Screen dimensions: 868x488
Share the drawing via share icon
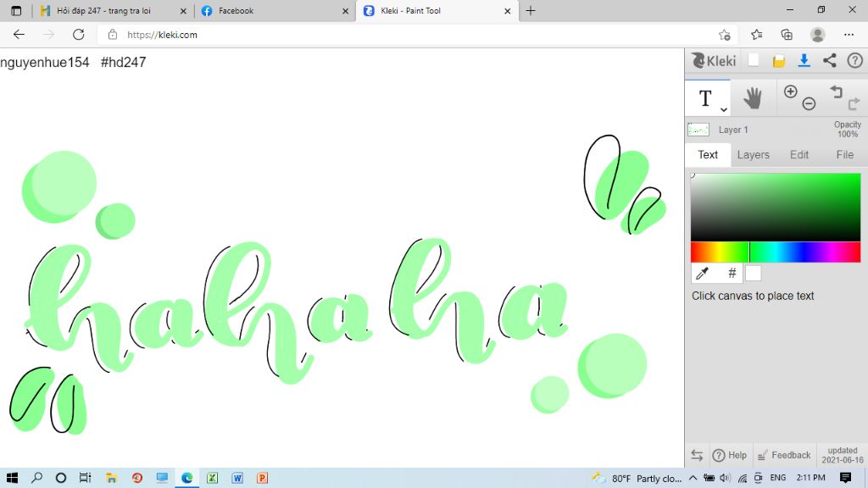tap(829, 60)
